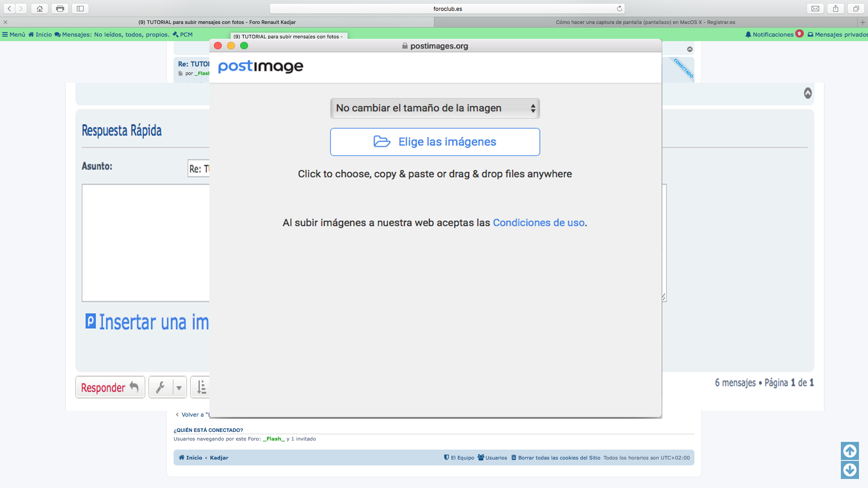Image resolution: width=868 pixels, height=488 pixels.
Task: Click the Responder button
Action: 110,388
